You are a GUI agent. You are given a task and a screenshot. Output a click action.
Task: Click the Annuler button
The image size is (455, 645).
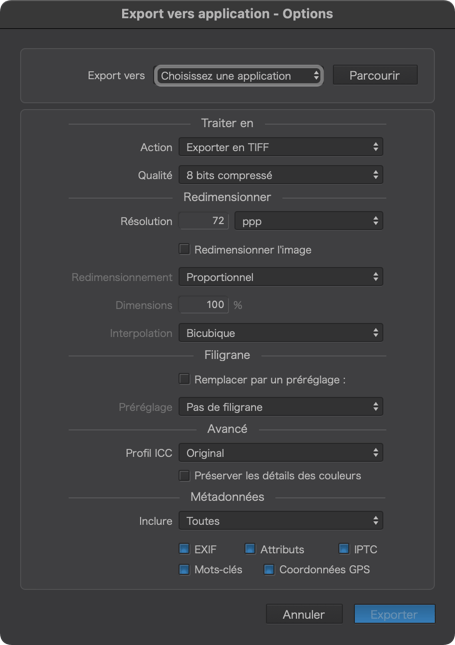(x=304, y=614)
